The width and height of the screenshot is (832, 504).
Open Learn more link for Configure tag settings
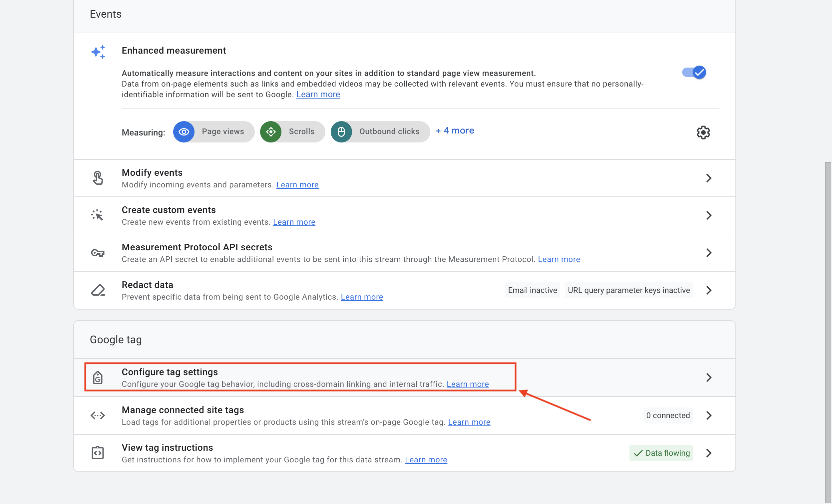(468, 384)
